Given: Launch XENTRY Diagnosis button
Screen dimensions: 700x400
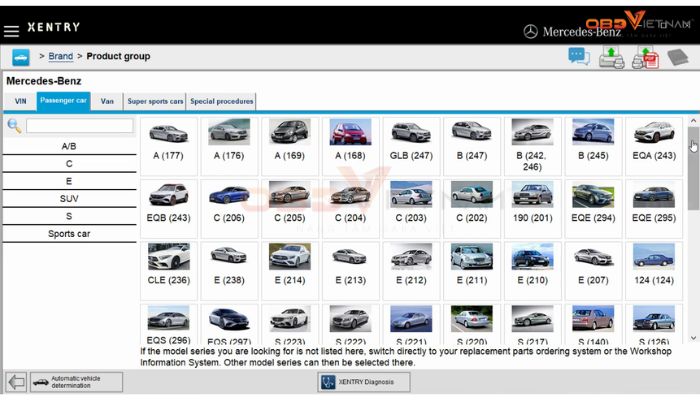Looking at the screenshot, I should 364,382.
